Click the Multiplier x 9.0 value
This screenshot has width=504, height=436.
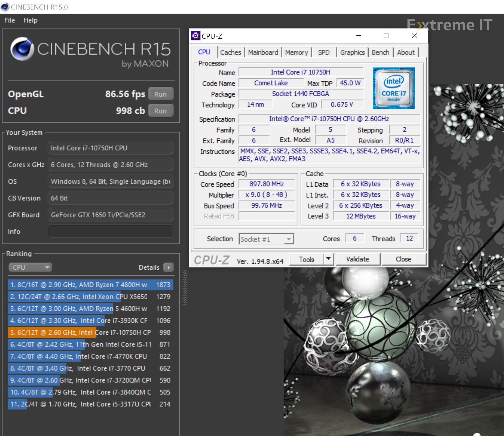click(266, 195)
